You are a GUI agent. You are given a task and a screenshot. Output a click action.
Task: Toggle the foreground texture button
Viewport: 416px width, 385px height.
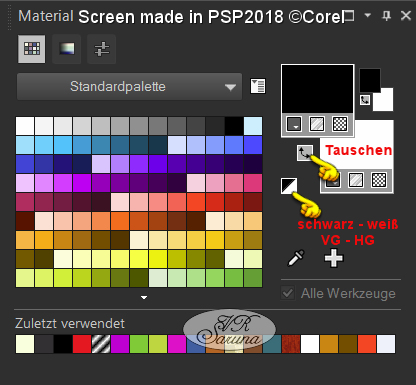(x=317, y=124)
